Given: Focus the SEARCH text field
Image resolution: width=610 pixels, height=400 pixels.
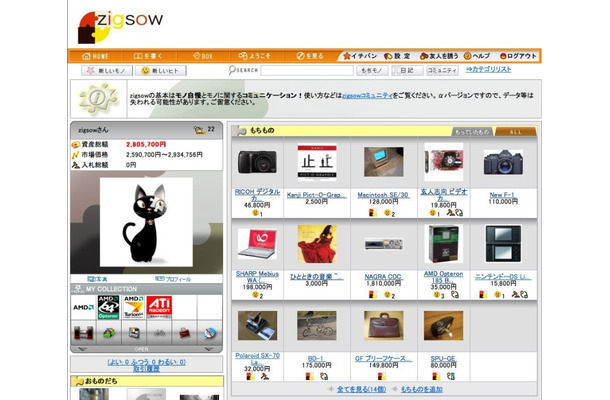Looking at the screenshot, I should pos(307,70).
